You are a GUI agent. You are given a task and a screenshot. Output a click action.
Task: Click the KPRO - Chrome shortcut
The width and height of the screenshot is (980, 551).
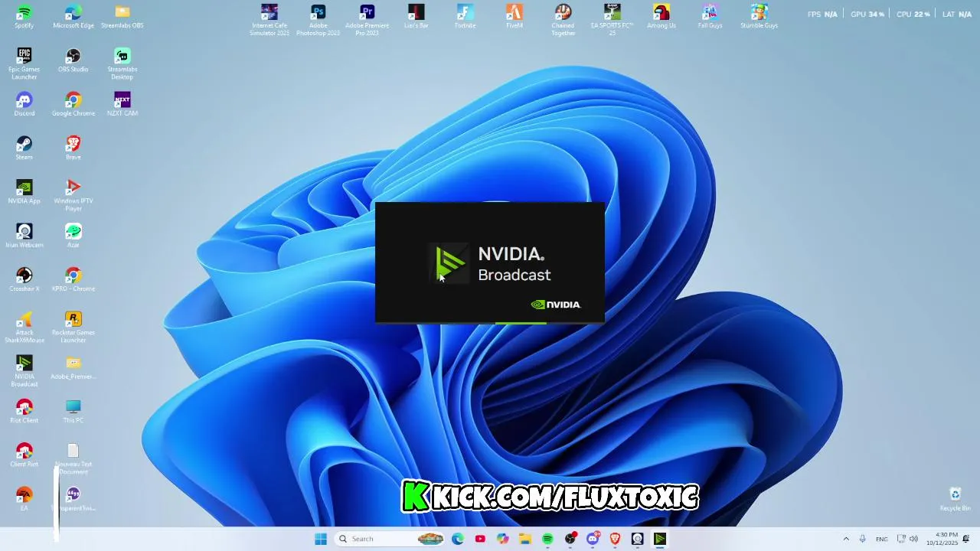tap(73, 280)
